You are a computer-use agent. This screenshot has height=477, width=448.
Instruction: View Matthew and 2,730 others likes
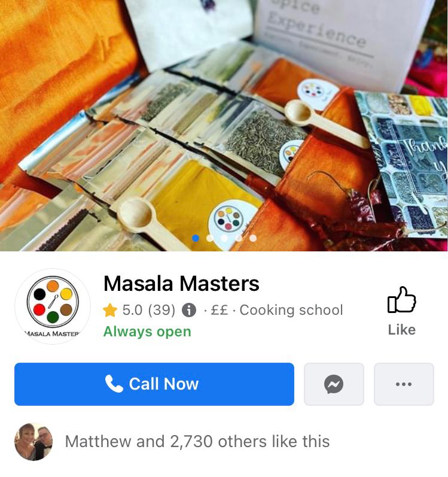[197, 442]
